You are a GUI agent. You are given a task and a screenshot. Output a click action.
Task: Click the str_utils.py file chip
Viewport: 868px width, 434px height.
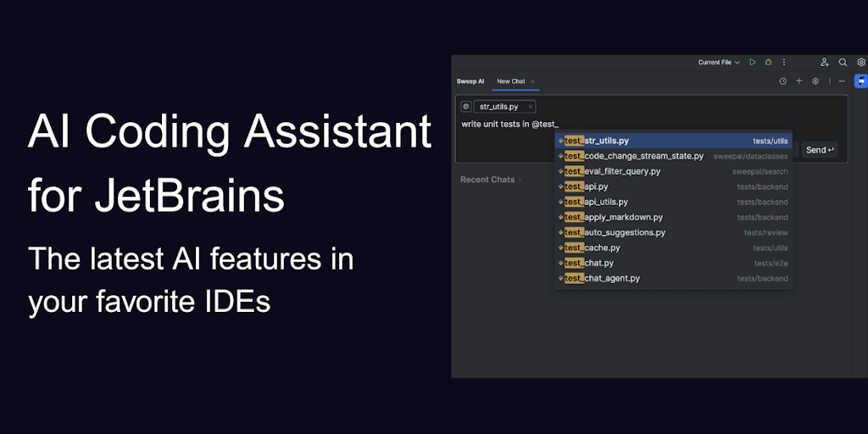pyautogui.click(x=504, y=107)
